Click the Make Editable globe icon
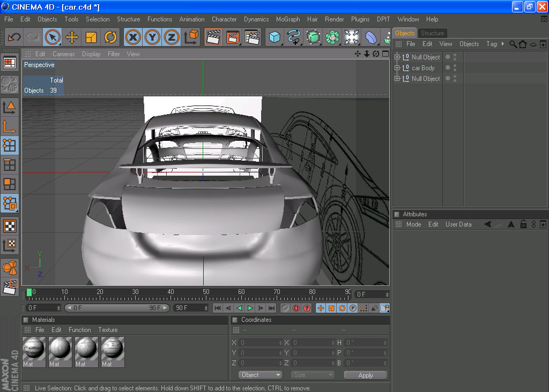This screenshot has width=549, height=392. (x=10, y=84)
